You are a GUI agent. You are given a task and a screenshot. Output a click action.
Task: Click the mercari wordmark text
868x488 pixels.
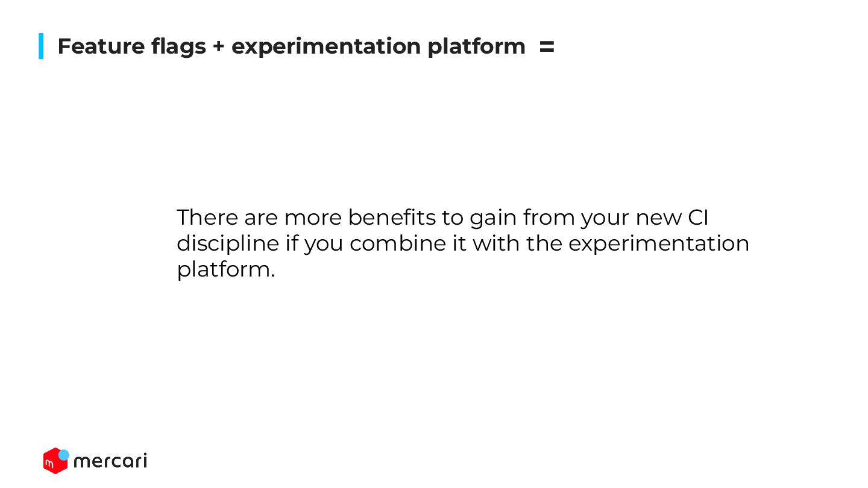click(x=110, y=461)
